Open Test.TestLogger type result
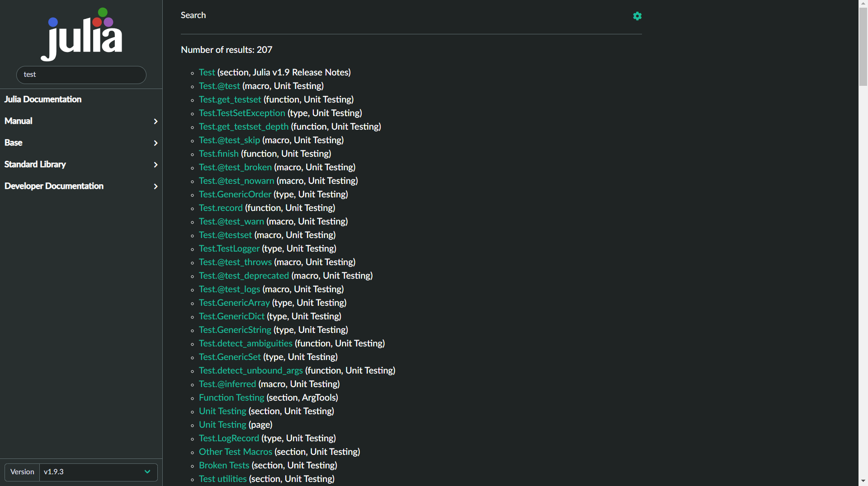The width and height of the screenshot is (868, 486). pyautogui.click(x=229, y=249)
